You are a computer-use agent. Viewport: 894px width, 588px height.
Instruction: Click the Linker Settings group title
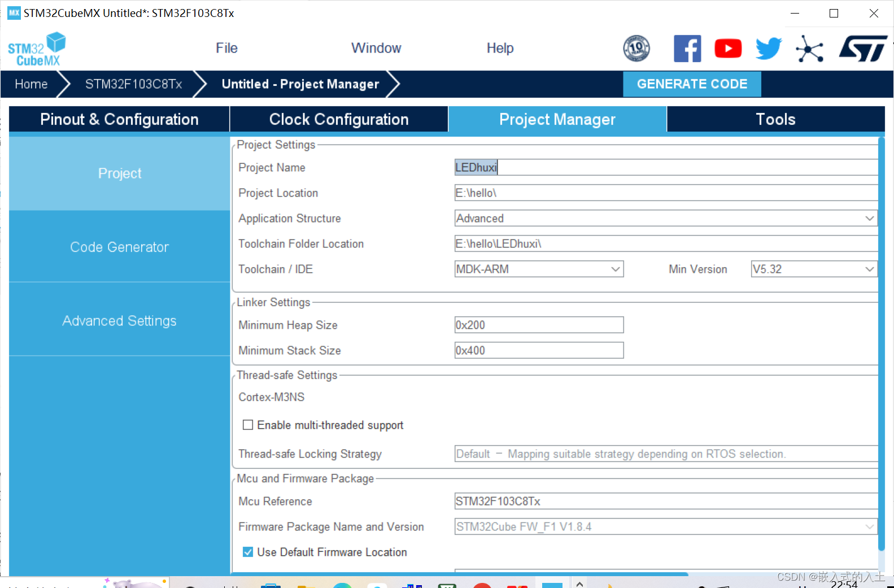pyautogui.click(x=273, y=302)
